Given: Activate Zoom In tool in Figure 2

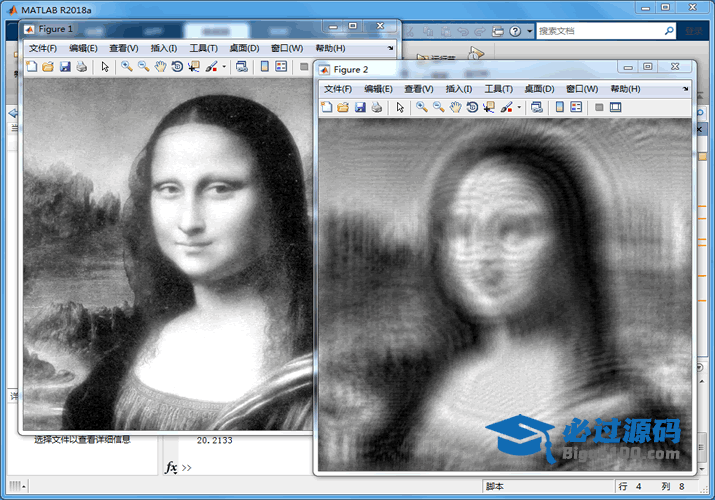Looking at the screenshot, I should 422,107.
